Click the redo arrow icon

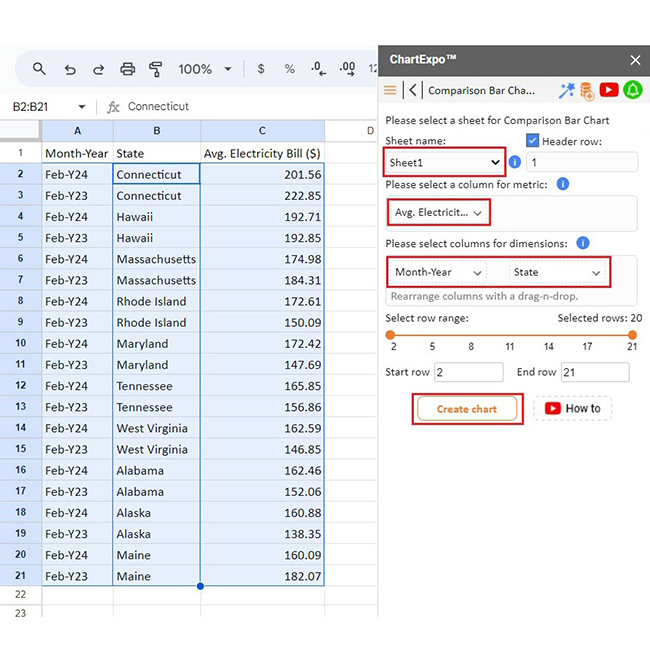(99, 69)
